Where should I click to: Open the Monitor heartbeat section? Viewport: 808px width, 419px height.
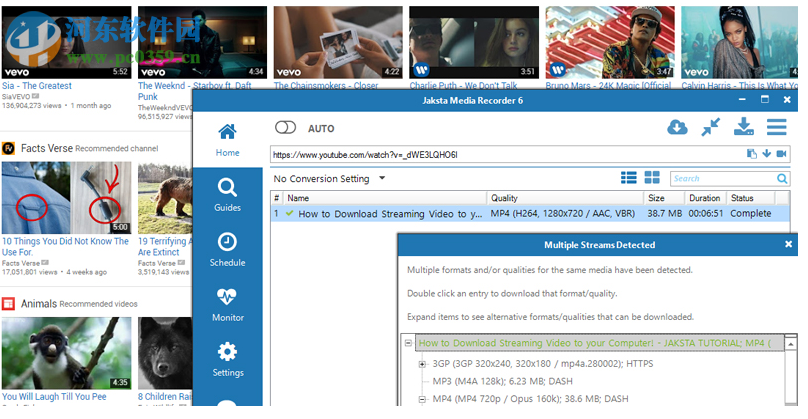(227, 305)
